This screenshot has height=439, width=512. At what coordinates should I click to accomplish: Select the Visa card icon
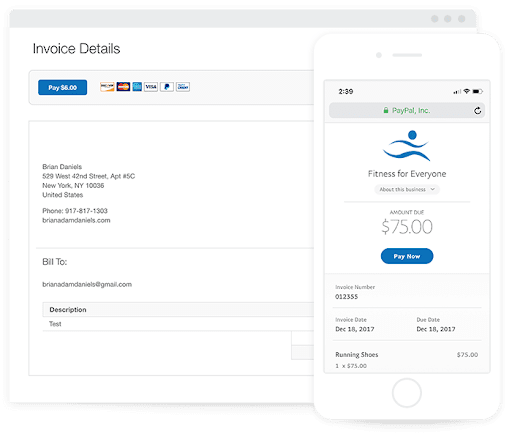tap(151, 87)
